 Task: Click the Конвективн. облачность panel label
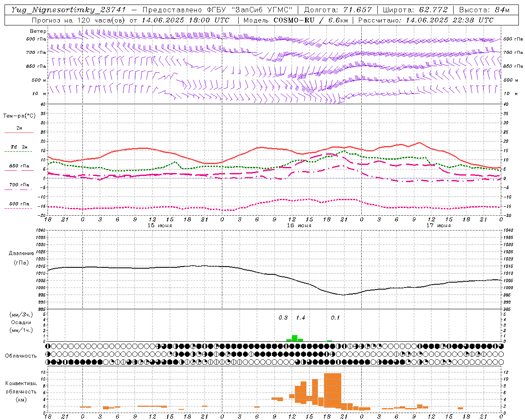(x=21, y=387)
